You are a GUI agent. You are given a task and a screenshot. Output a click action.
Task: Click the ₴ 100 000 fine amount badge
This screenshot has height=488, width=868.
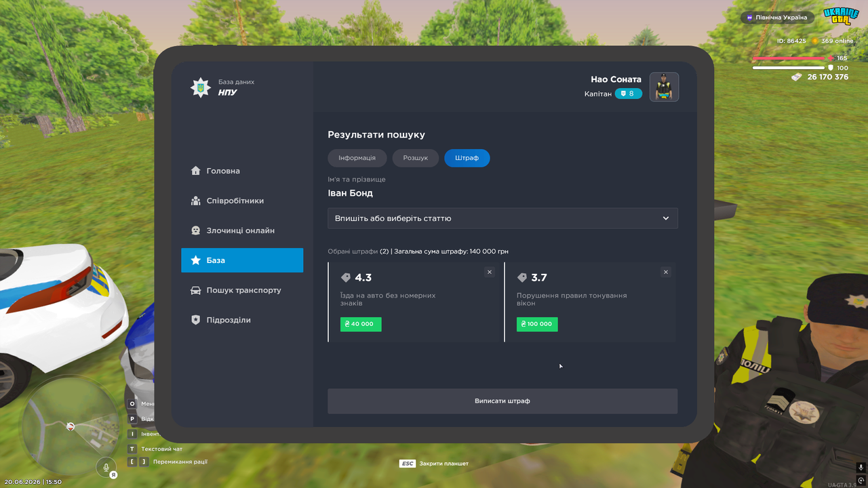pyautogui.click(x=537, y=324)
